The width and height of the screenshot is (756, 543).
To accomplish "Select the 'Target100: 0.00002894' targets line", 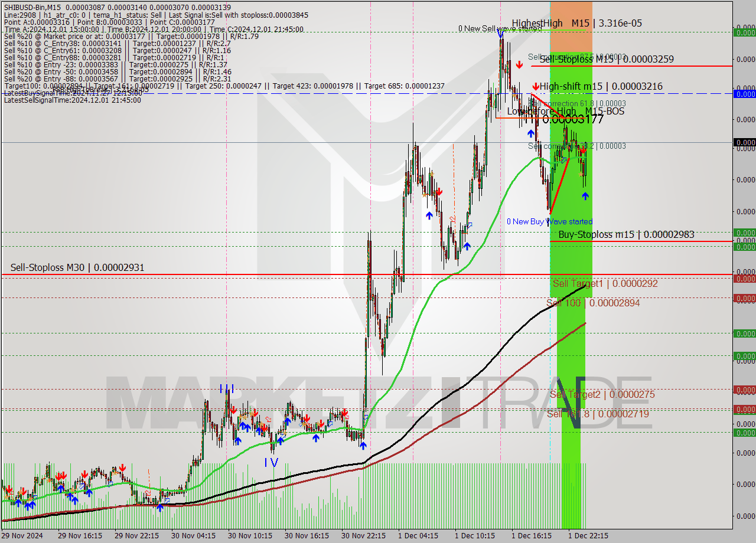I will click(x=224, y=86).
